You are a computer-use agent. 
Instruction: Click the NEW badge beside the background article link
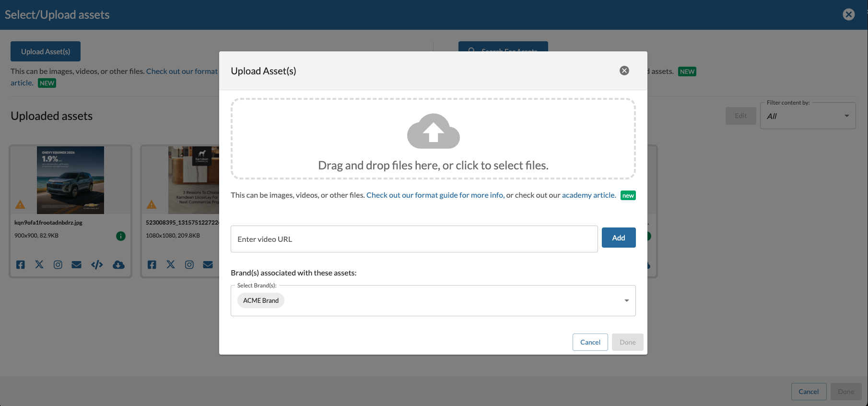click(47, 83)
